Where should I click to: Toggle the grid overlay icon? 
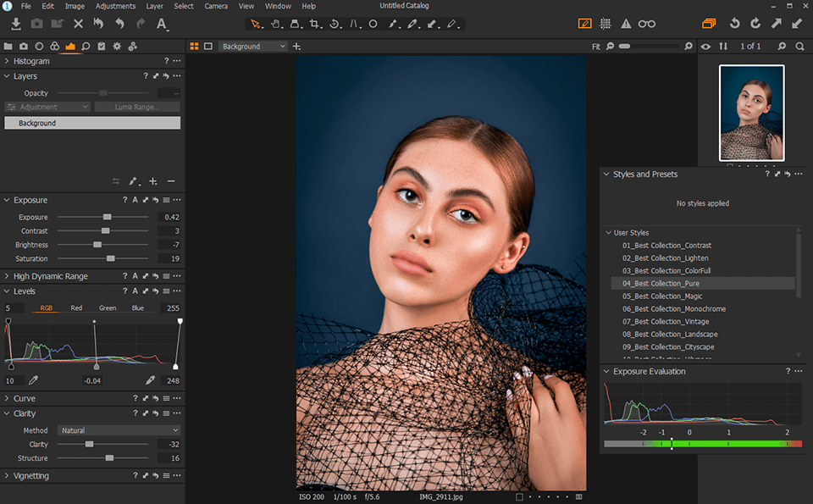pos(606,24)
